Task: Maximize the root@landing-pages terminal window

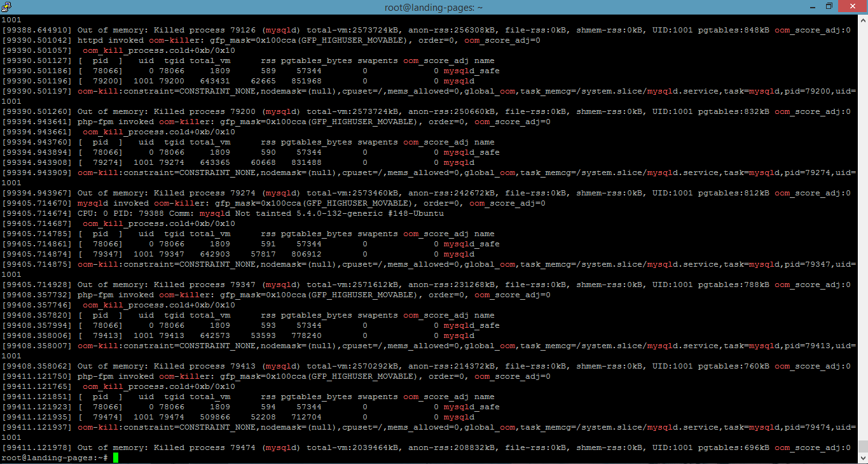Action: coord(829,6)
